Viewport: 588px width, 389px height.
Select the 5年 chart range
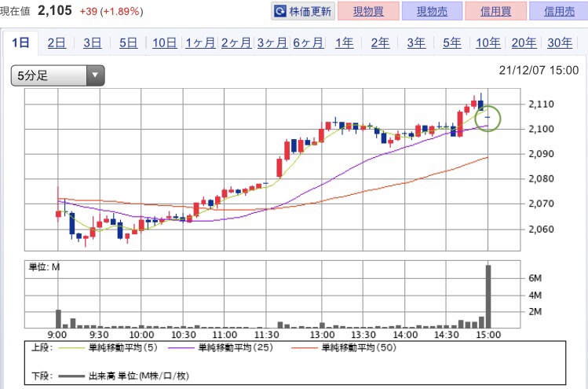(x=452, y=42)
